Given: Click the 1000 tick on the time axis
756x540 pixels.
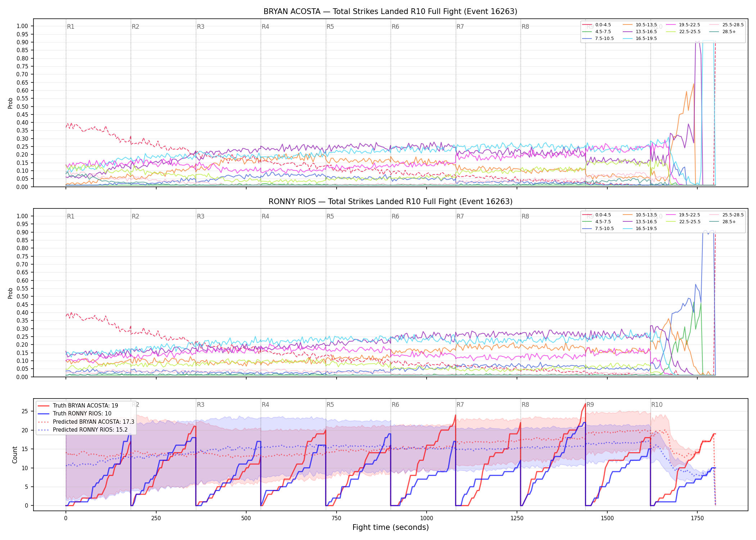Looking at the screenshot, I should click(x=427, y=518).
